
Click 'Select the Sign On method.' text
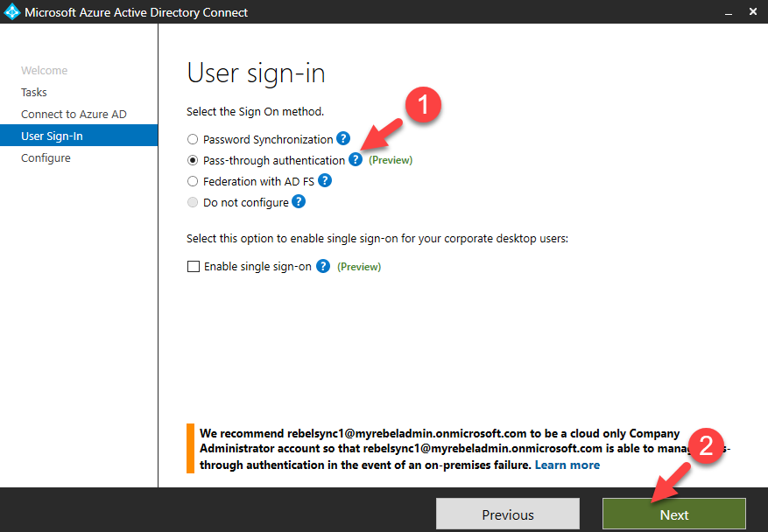255,112
